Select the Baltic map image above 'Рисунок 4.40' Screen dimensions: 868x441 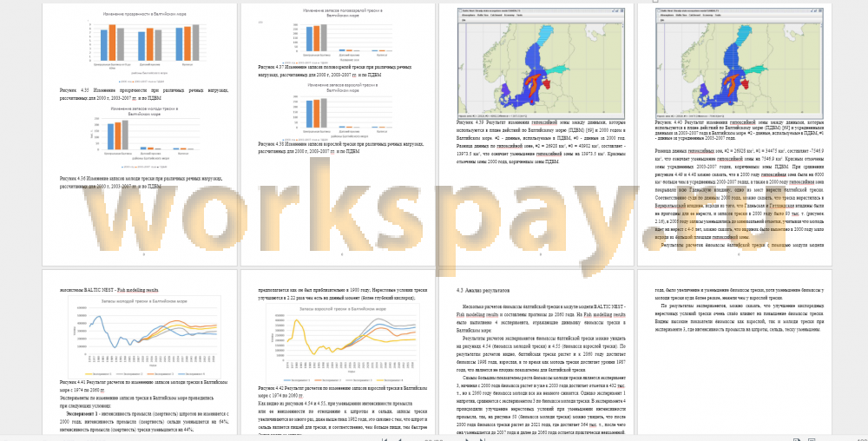[x=740, y=62]
